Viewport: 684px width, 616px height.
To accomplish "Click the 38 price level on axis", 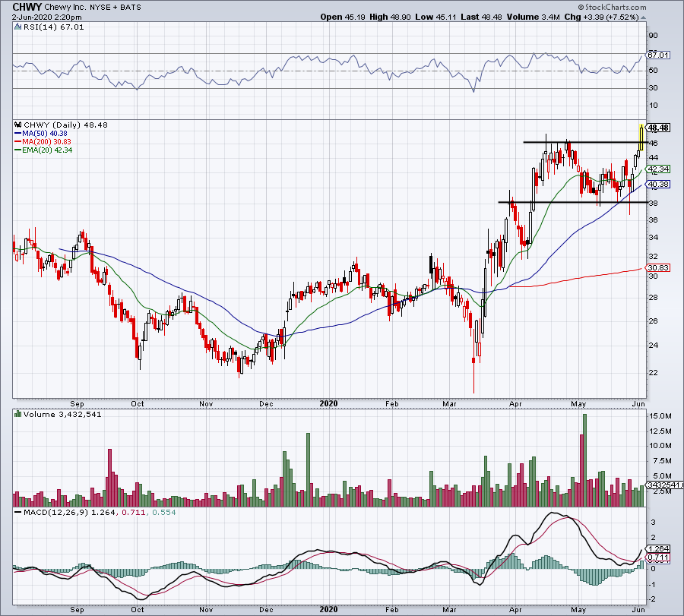I will [654, 203].
